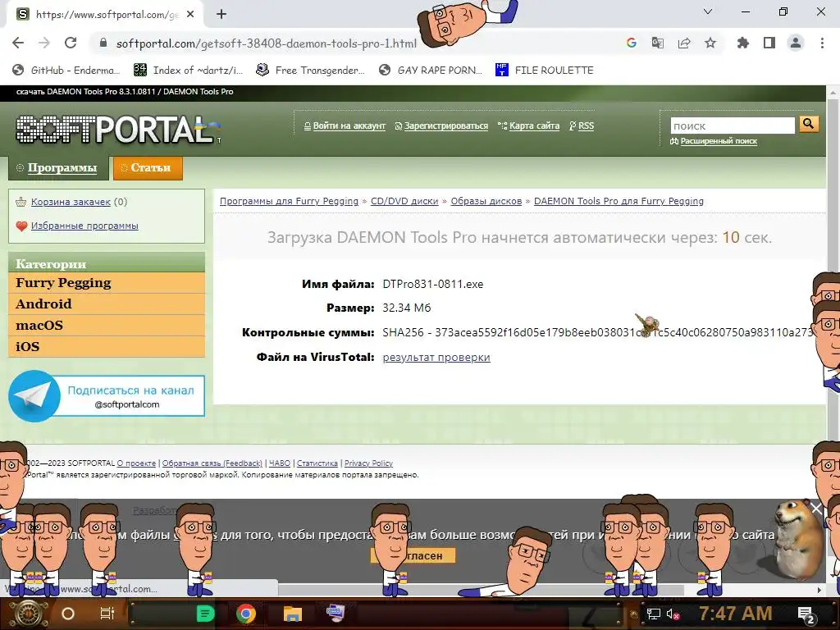
Task: Click the Start menu clock-gear icon
Action: pos(28,614)
